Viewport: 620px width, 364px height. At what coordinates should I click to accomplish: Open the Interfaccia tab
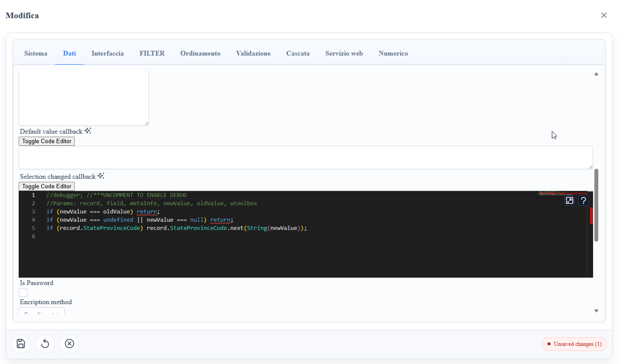click(108, 53)
